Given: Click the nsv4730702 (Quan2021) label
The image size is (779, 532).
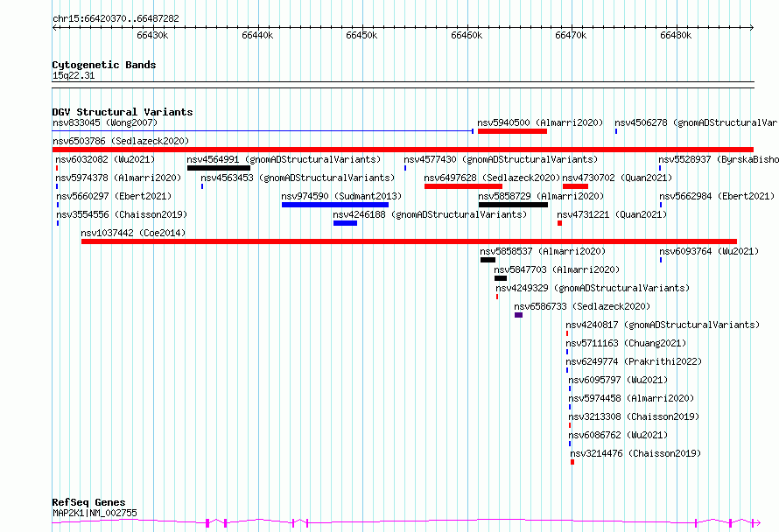Looking at the screenshot, I should tap(617, 178).
